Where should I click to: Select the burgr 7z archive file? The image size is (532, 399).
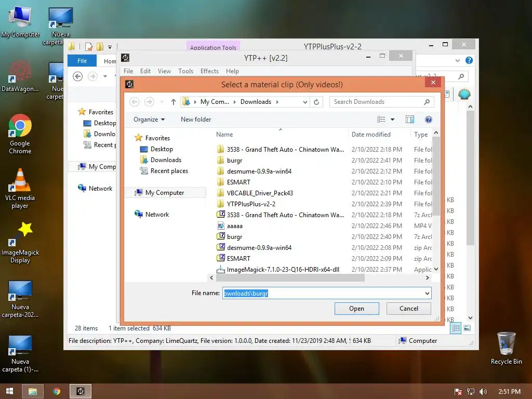coord(234,236)
